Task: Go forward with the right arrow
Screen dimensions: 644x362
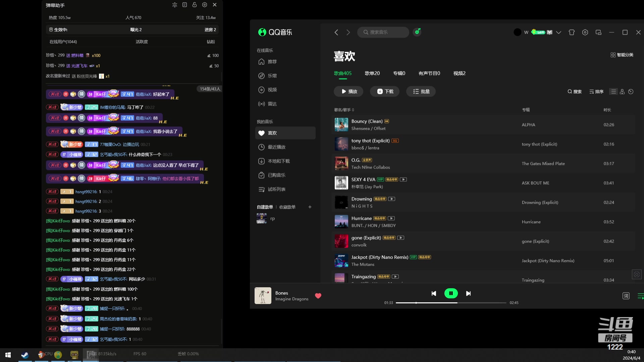Action: [x=348, y=32]
